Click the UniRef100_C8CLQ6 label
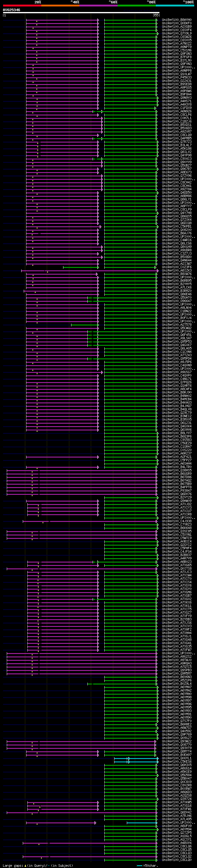 tap(177, 846)
